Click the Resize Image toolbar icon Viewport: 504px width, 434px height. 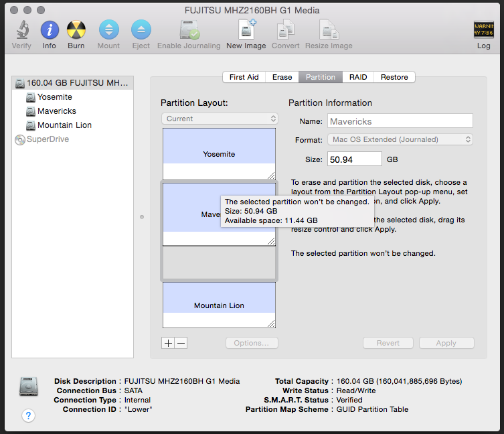tap(329, 29)
